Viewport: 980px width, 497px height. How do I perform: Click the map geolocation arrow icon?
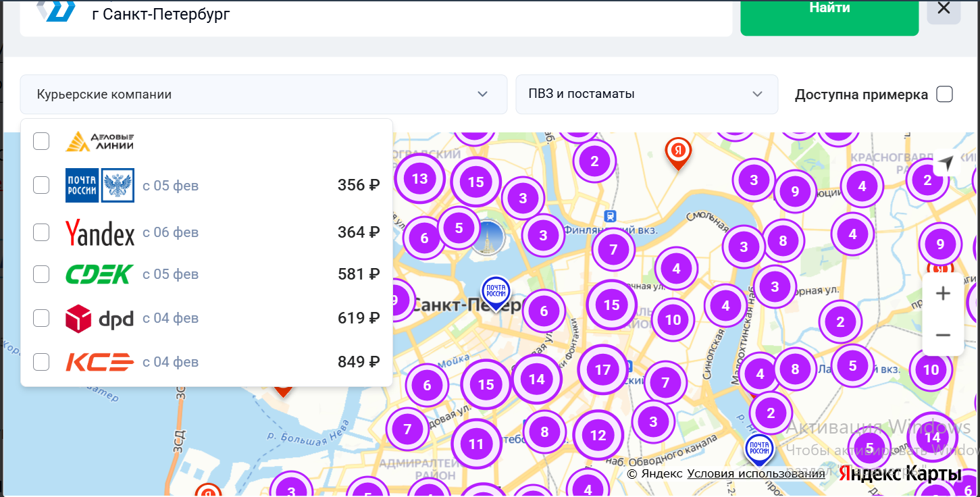pyautogui.click(x=946, y=163)
